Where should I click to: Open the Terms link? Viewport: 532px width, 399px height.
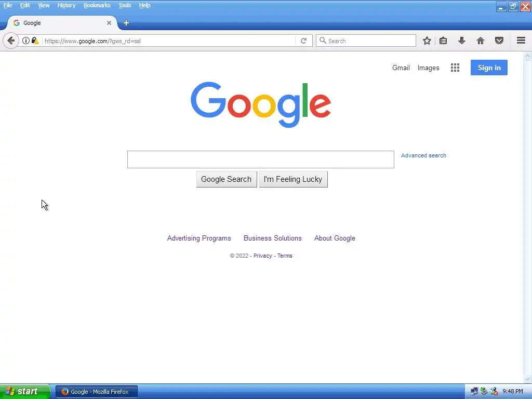click(x=285, y=256)
